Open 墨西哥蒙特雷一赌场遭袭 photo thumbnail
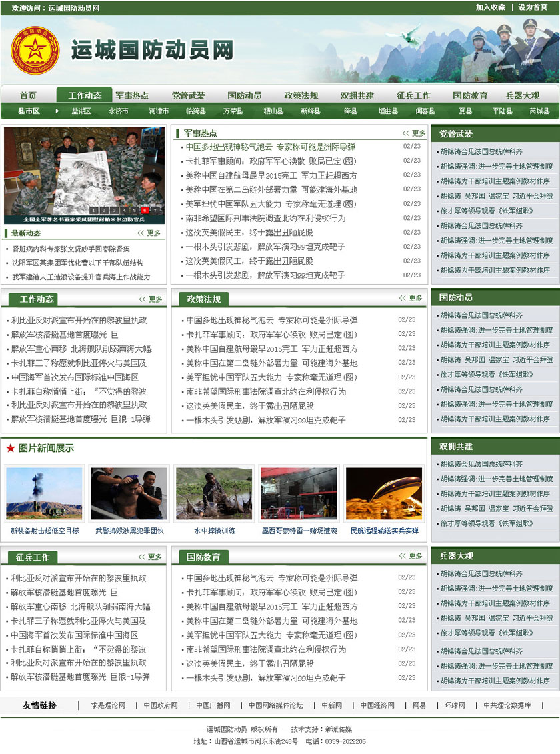 (x=299, y=493)
